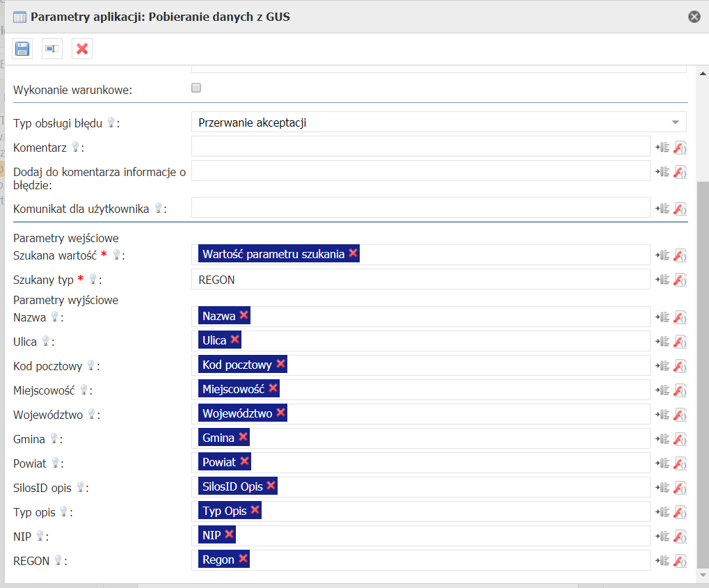Click the save floppy disk icon
The height and width of the screenshot is (588, 709).
[x=22, y=49]
